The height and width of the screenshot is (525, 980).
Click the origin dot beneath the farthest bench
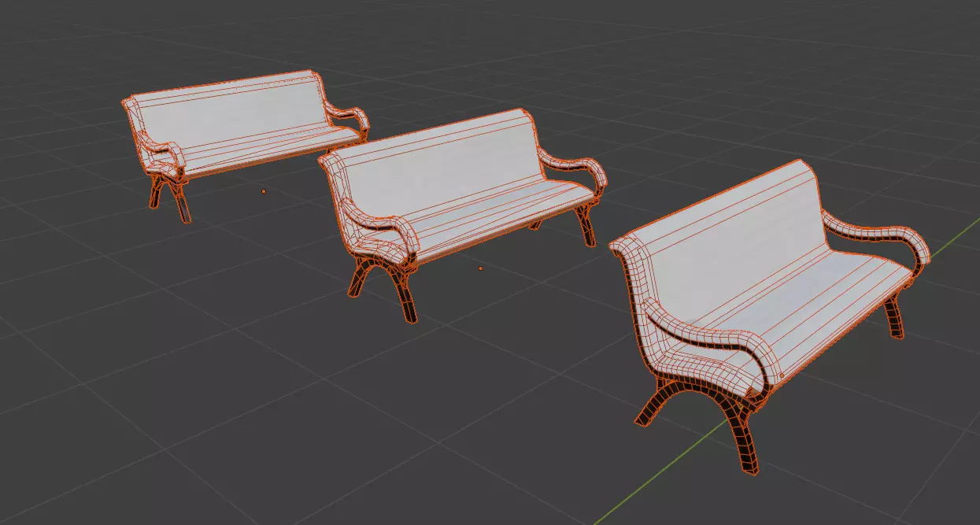pyautogui.click(x=264, y=190)
